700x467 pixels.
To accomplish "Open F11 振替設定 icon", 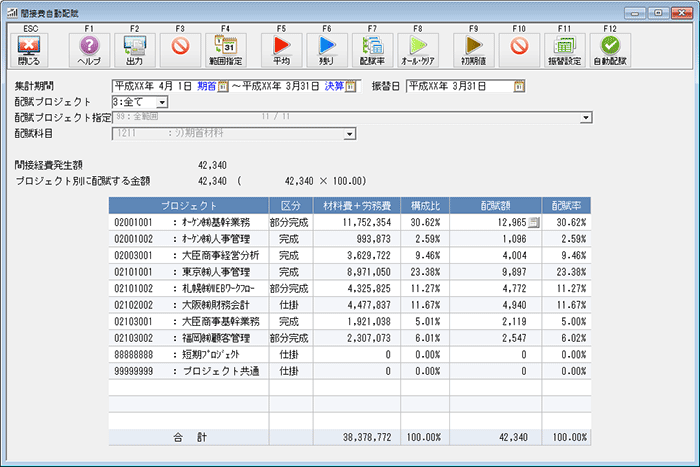I will coord(565,50).
